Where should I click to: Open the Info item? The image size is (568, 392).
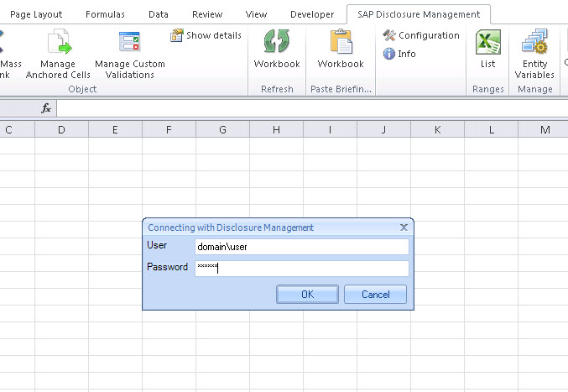(399, 54)
